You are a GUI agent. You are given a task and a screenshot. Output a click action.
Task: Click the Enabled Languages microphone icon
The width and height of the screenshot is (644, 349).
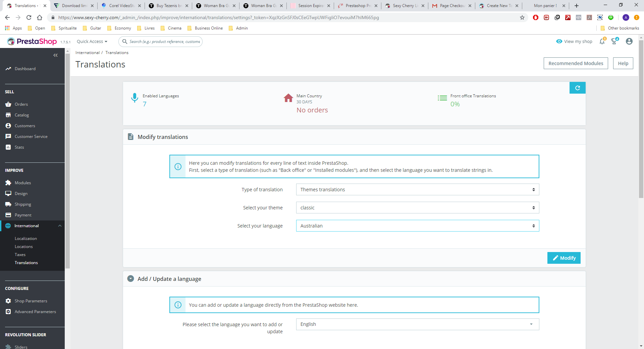(135, 98)
